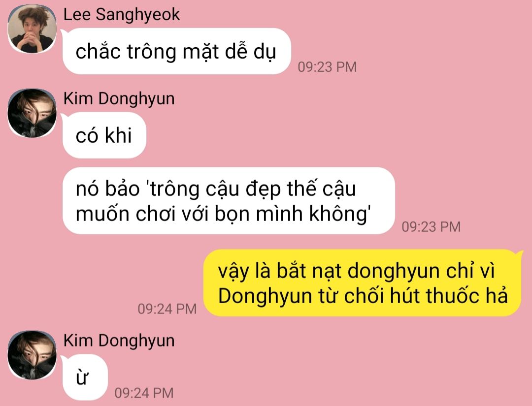Select the short 'ừ' reply bubble
This screenshot has height=406, width=532.
point(85,377)
